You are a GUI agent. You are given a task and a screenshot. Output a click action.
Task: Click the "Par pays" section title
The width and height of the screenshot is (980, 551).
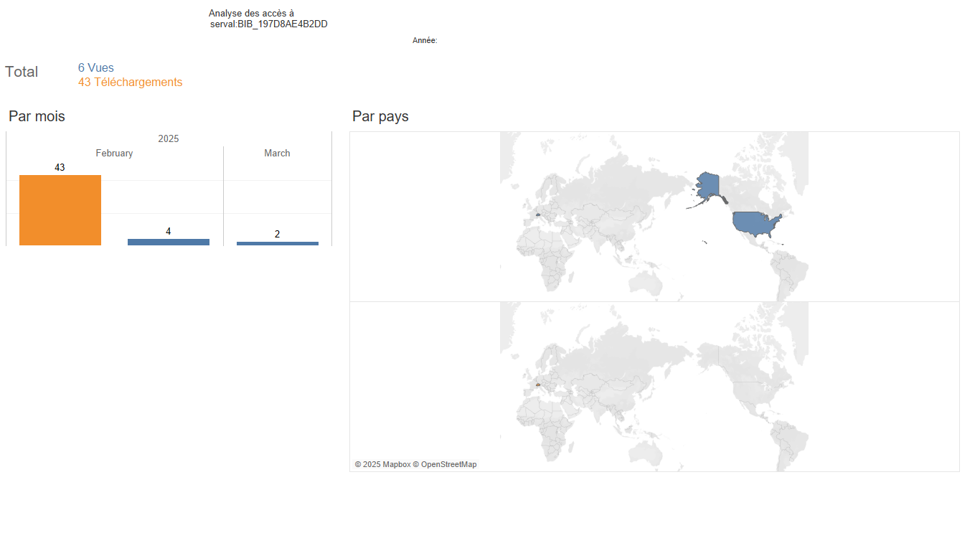(x=380, y=116)
